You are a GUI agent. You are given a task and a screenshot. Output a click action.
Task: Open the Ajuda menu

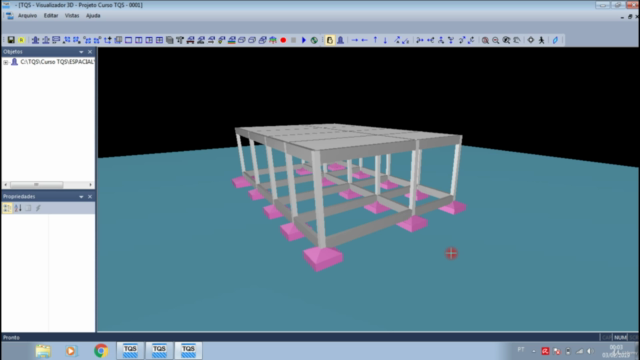coord(93,16)
